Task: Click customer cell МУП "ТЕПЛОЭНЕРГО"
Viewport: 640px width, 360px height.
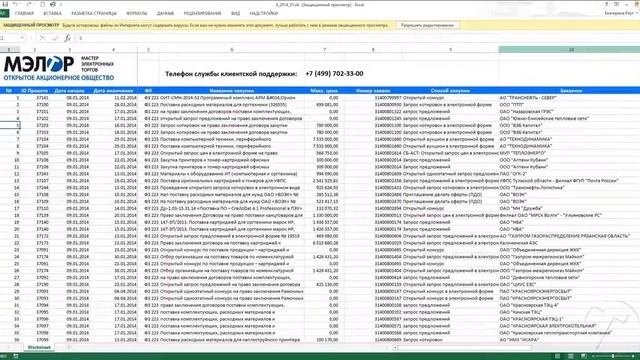Action: click(x=523, y=153)
